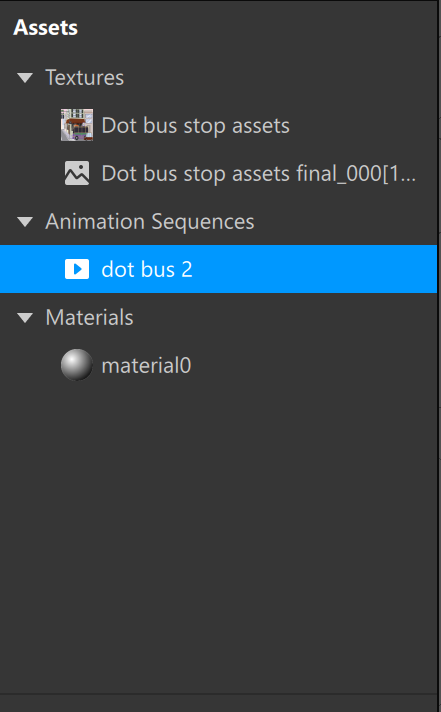Click the Materials category heading text

point(89,317)
